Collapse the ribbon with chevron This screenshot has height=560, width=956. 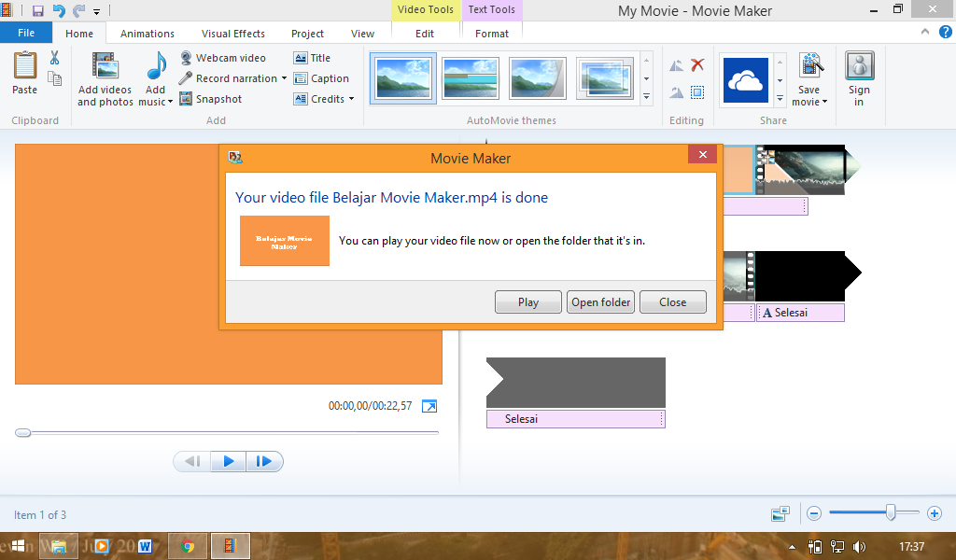925,32
